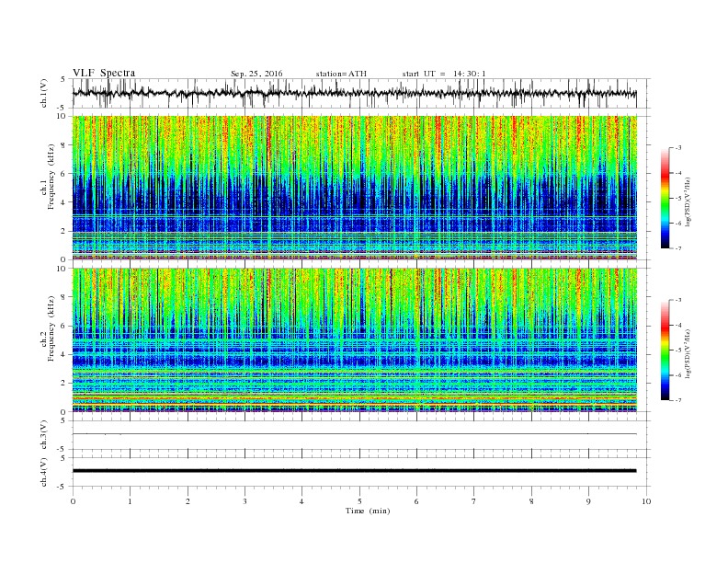Image resolution: width=728 pixels, height=563 pixels.
Task: Click the ch.1 voltage waveform trace
Action: pos(354,93)
